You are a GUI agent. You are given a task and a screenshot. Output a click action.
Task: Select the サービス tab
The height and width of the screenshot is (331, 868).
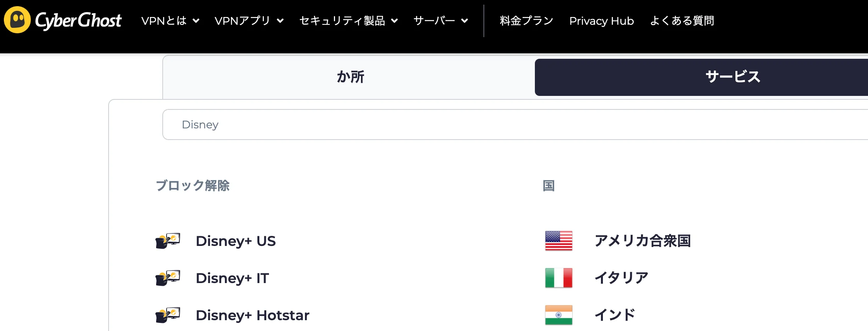pyautogui.click(x=733, y=77)
